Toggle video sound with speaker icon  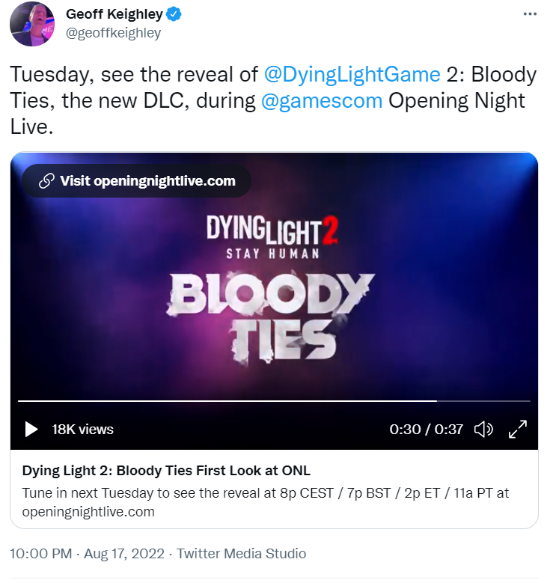[483, 429]
